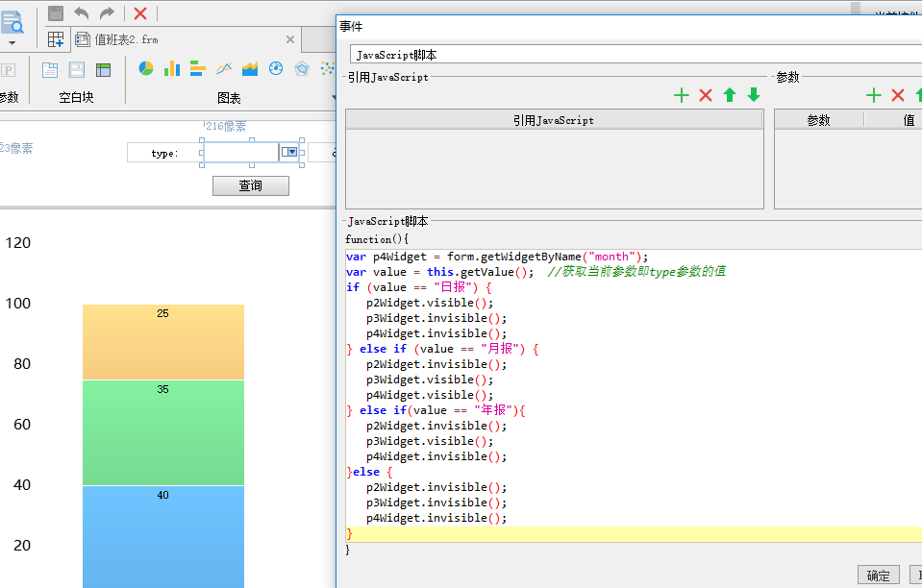Screen dimensions: 922x588
Task: Click the preview document icon with magnifier
Action: point(12,23)
